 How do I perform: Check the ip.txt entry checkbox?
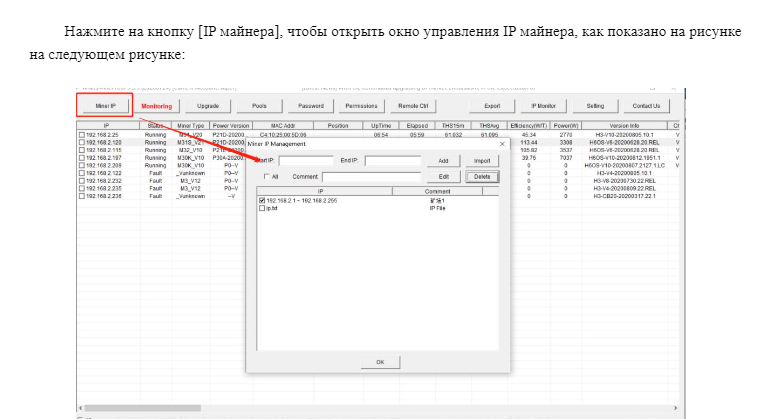coord(262,209)
